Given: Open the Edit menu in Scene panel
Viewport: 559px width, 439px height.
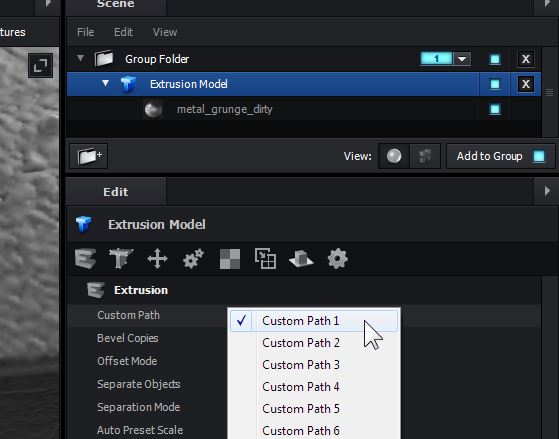Looking at the screenshot, I should (123, 32).
